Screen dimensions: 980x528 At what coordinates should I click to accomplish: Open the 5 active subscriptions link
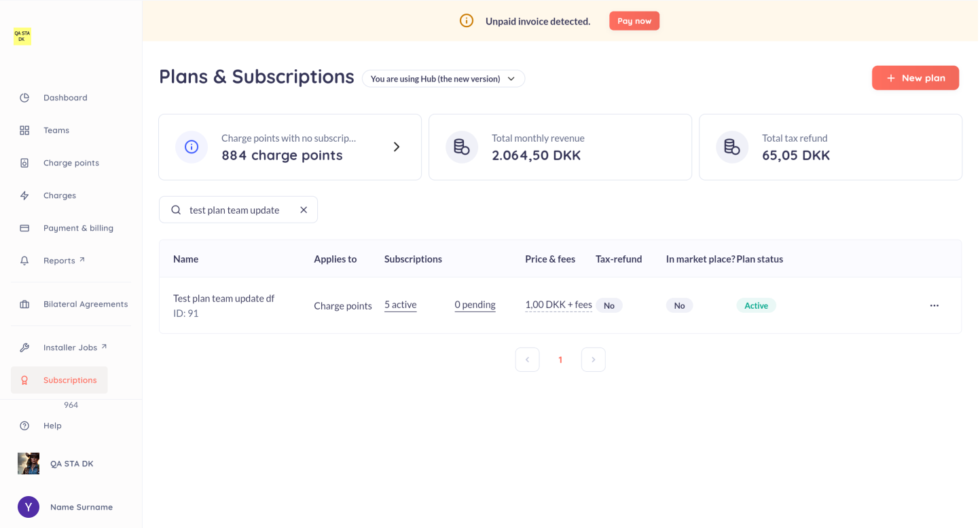400,305
